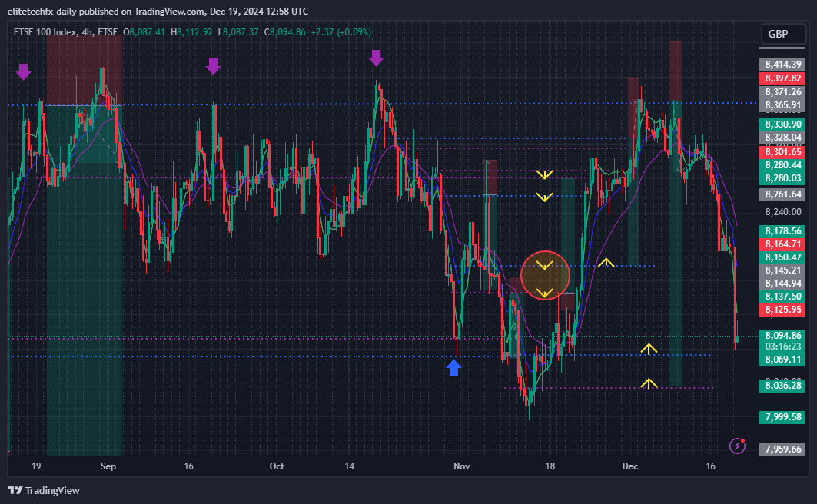Click the 19 date on time axis
Viewport: 817px width, 504px height.
tap(36, 466)
